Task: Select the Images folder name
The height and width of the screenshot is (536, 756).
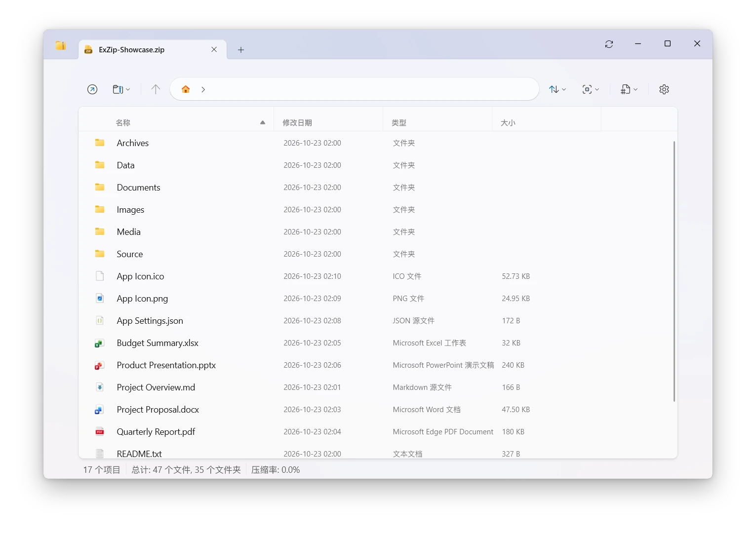Action: (130, 210)
